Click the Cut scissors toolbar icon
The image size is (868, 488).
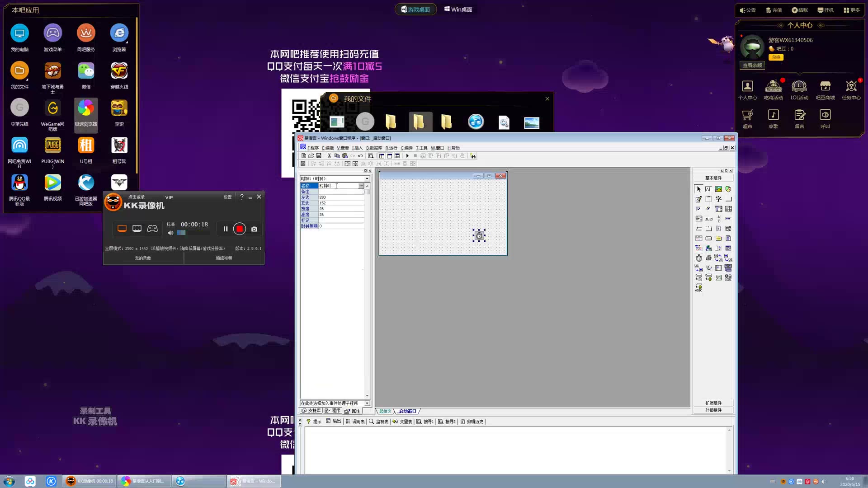coord(329,156)
